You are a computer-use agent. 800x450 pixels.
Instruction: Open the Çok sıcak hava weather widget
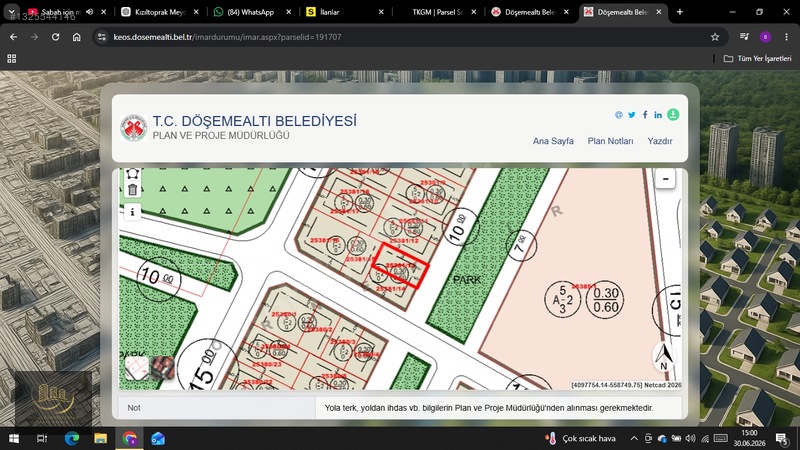pyautogui.click(x=581, y=439)
